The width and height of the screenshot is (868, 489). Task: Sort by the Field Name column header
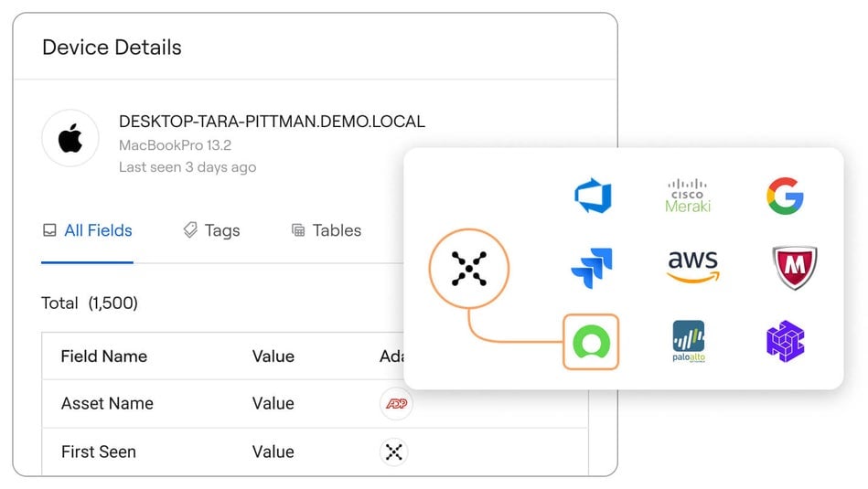tap(103, 356)
